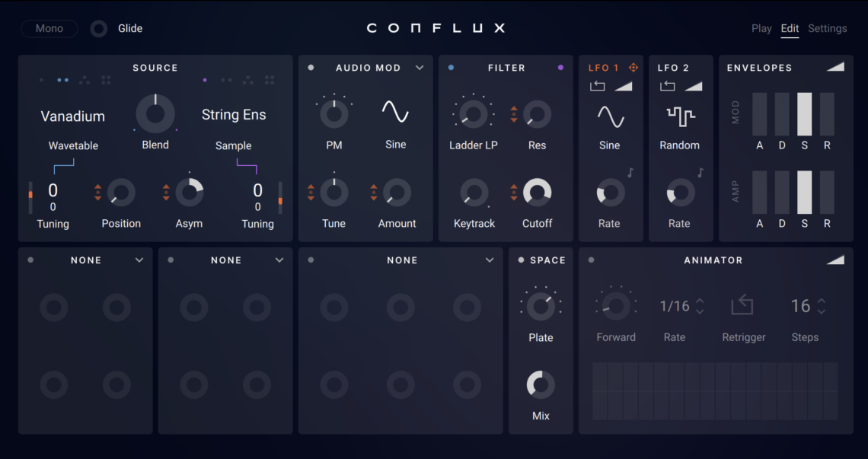Click the LFO 1 retrigger loop icon
The height and width of the screenshot is (459, 868).
597,86
